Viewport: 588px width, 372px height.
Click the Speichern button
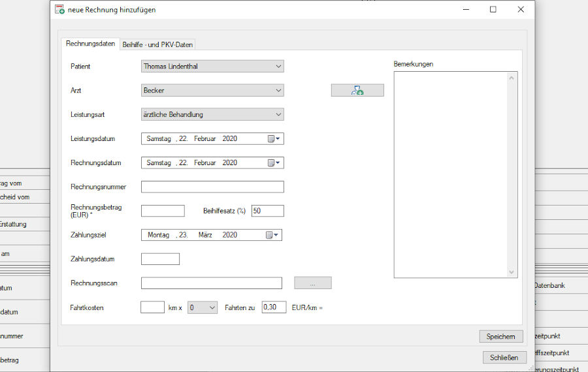point(501,337)
